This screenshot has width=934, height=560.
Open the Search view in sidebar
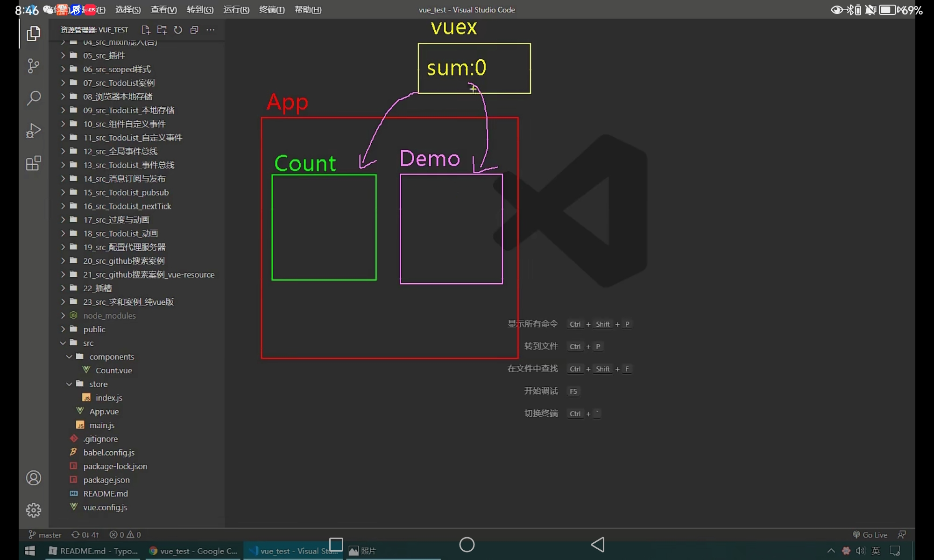click(x=33, y=98)
